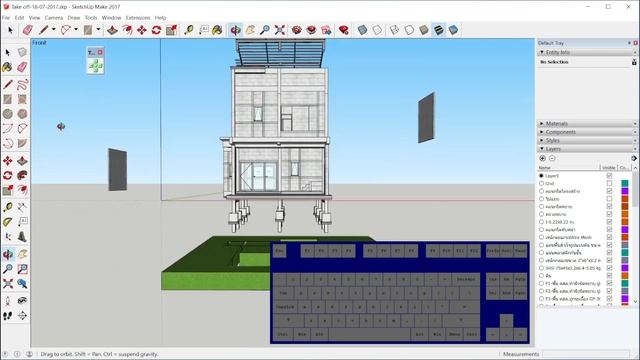
Task: Select the Dimension tool
Action: tap(22, 207)
